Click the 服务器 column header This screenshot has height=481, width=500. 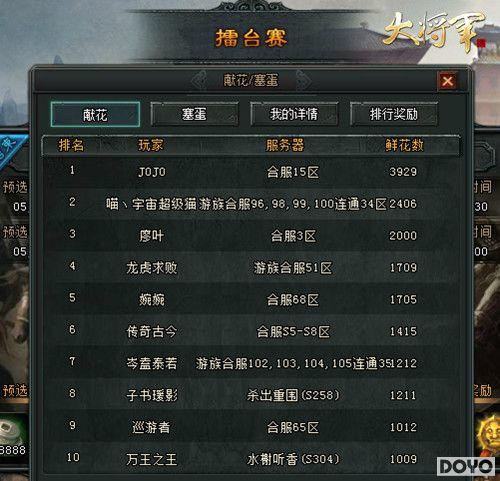pos(285,145)
